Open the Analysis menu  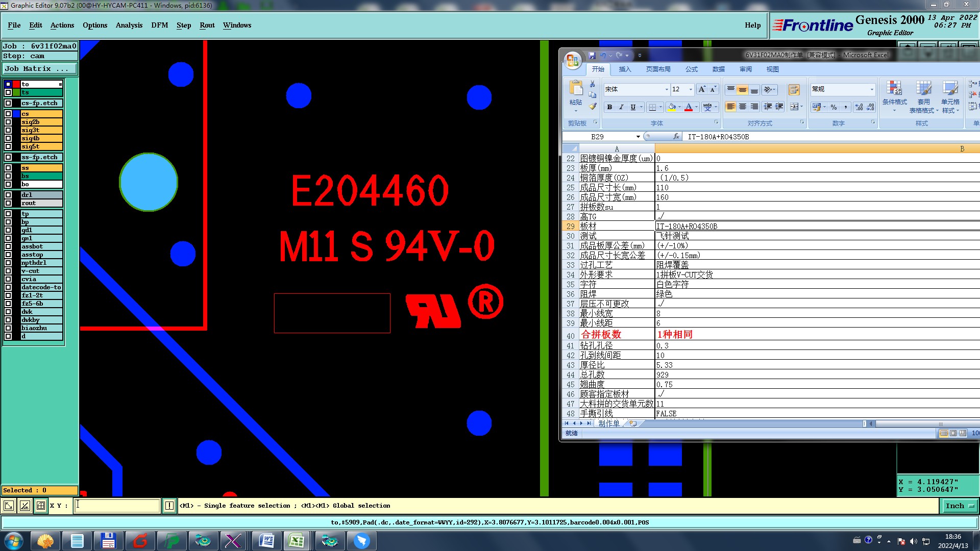click(x=129, y=25)
